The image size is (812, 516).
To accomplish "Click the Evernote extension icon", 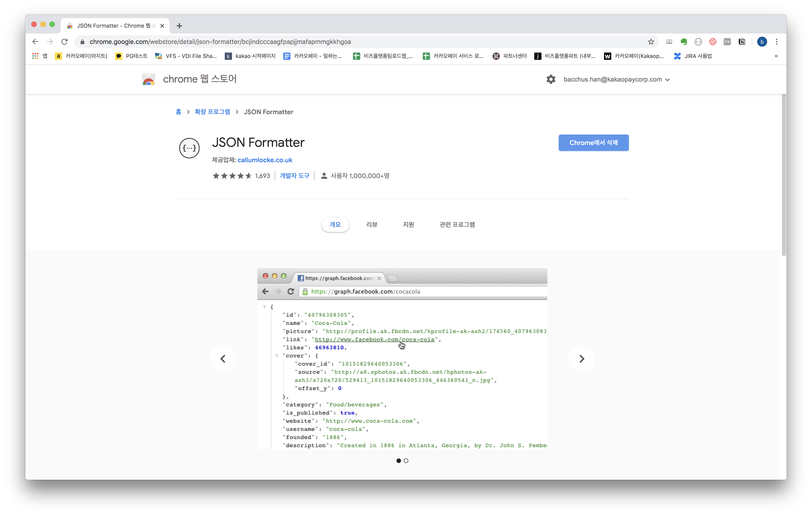I will (x=684, y=42).
